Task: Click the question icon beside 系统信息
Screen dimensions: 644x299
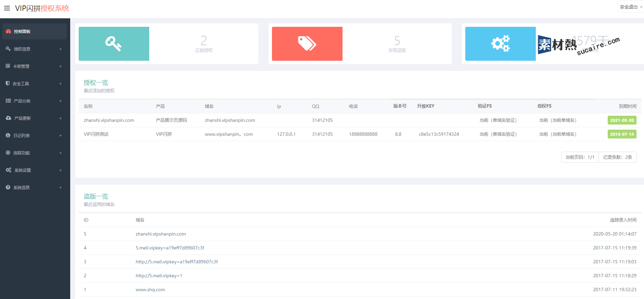Action: [8, 187]
